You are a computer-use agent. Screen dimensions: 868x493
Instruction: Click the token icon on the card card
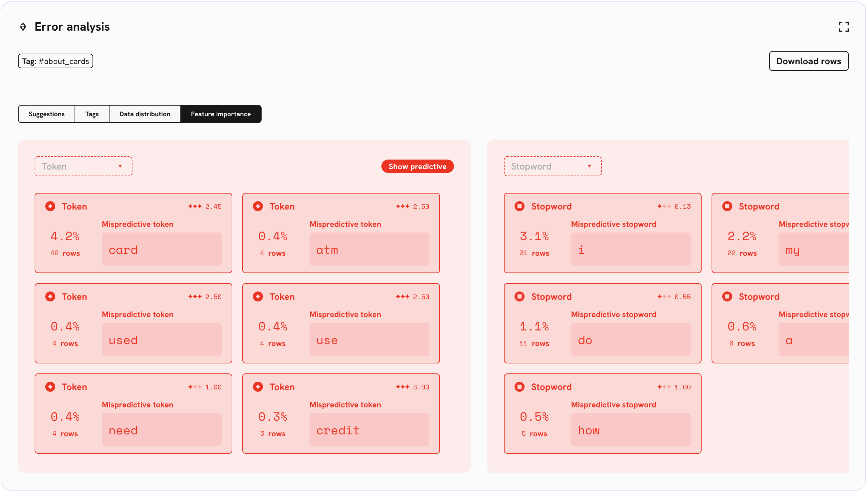[50, 207]
